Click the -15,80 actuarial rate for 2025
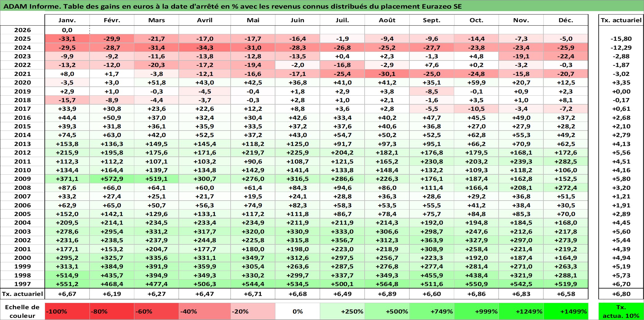This screenshot has width=644, height=320. (x=621, y=39)
